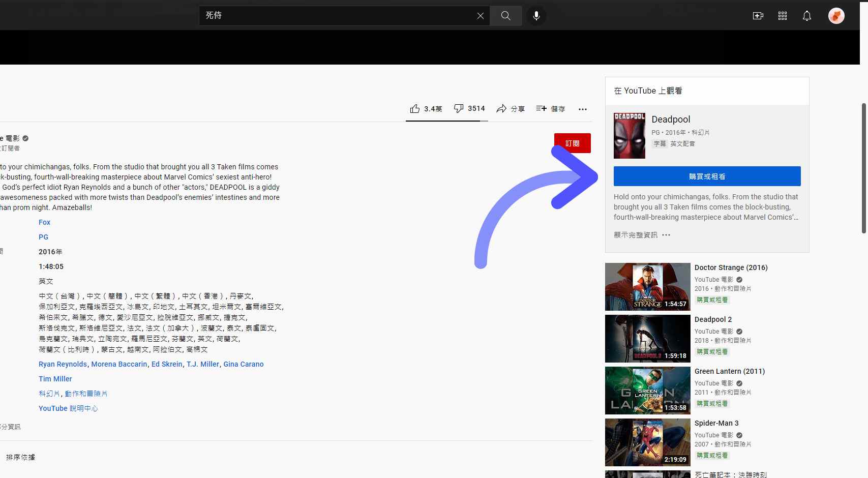The width and height of the screenshot is (868, 478).
Task: Toggle the like button showing 3.4萬
Action: [426, 108]
